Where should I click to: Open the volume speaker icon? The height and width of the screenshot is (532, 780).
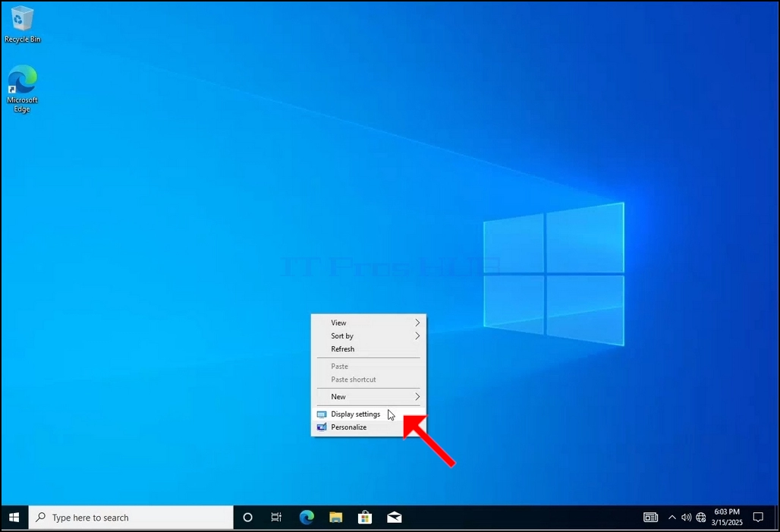point(686,518)
